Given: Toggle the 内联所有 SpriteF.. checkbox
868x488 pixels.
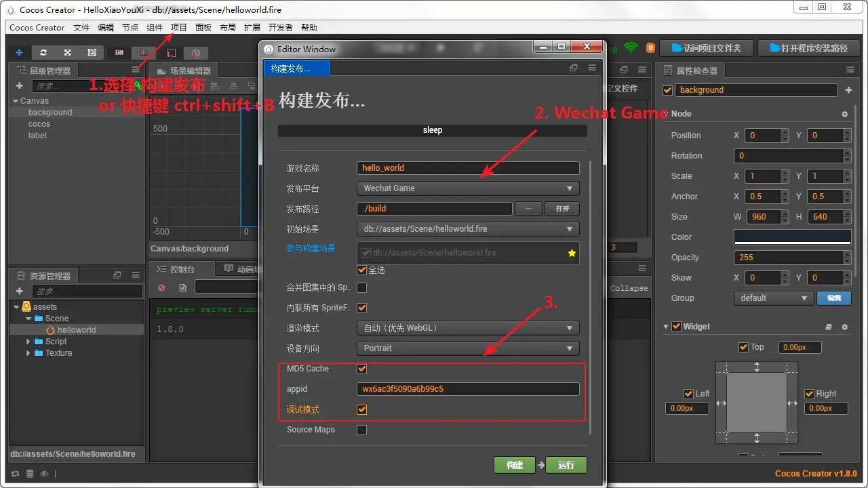Looking at the screenshot, I should point(362,308).
